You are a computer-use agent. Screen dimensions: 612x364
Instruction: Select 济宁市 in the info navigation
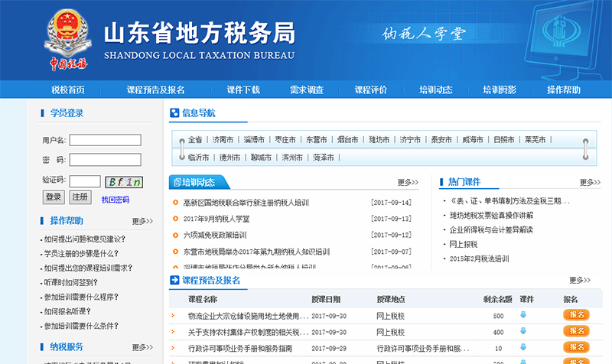pos(410,140)
